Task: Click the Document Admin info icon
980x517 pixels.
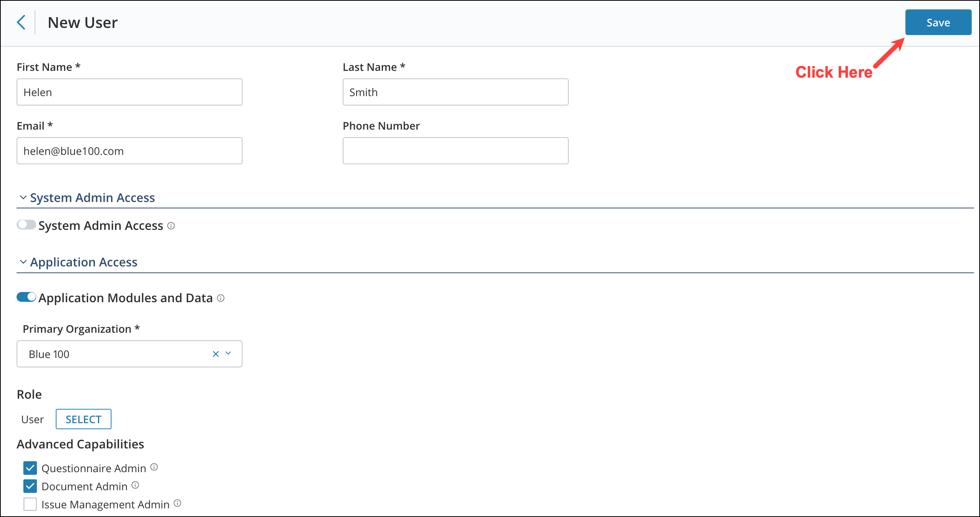Action: (136, 485)
